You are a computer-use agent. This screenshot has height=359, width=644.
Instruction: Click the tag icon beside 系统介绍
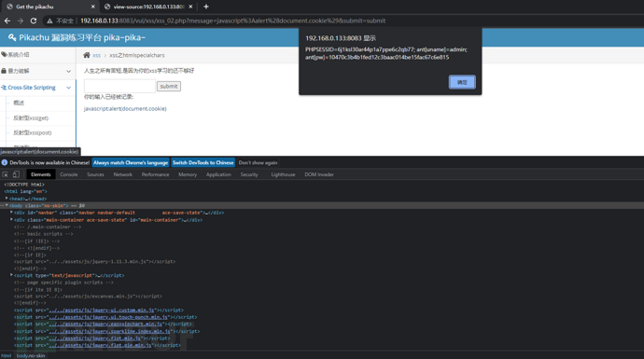[4, 55]
